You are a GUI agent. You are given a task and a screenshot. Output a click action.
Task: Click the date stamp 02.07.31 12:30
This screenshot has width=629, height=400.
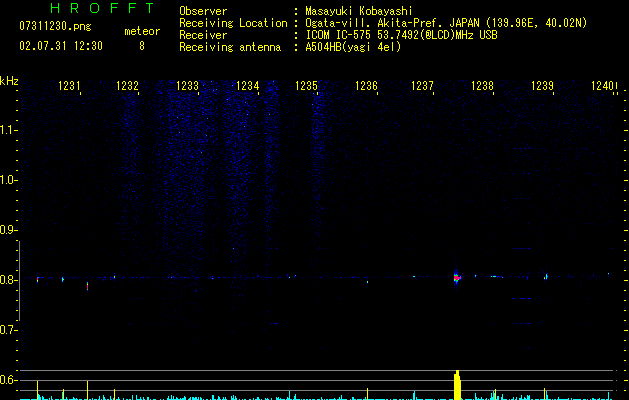[x=61, y=46]
